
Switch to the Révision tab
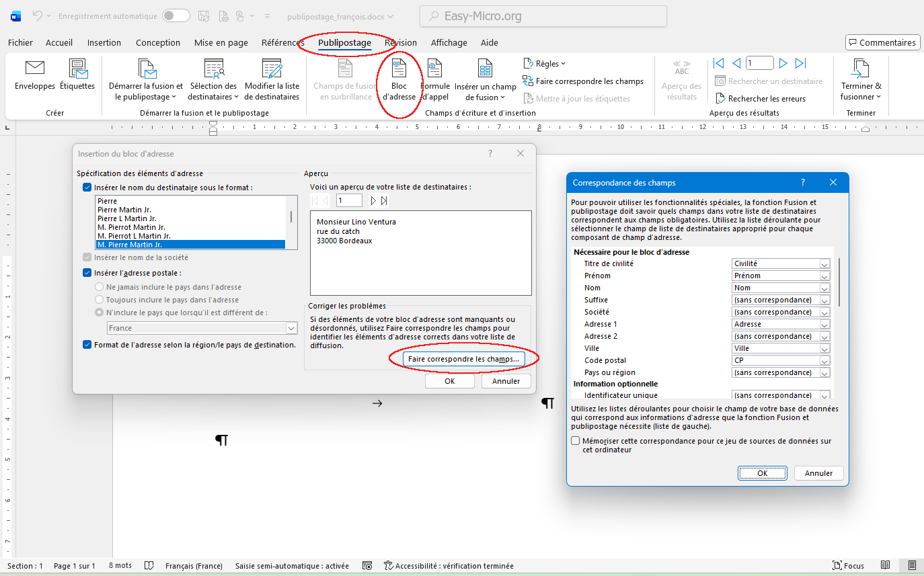(x=401, y=42)
